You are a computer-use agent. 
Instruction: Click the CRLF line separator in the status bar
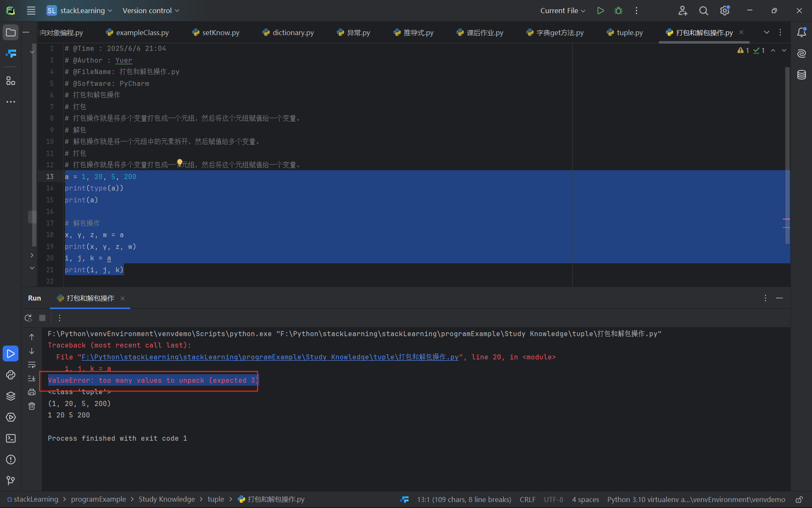coord(527,500)
